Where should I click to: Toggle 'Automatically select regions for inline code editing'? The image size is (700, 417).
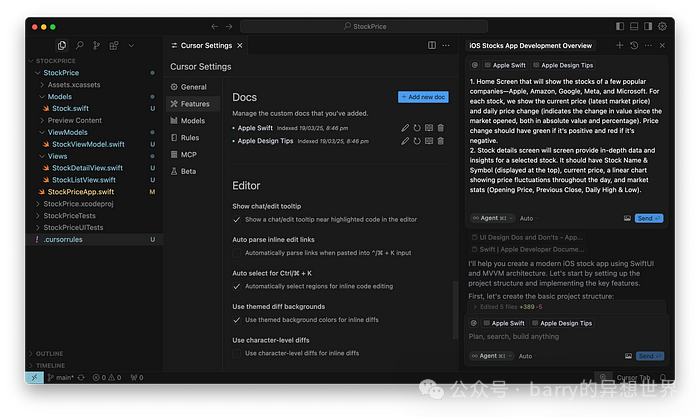click(237, 287)
